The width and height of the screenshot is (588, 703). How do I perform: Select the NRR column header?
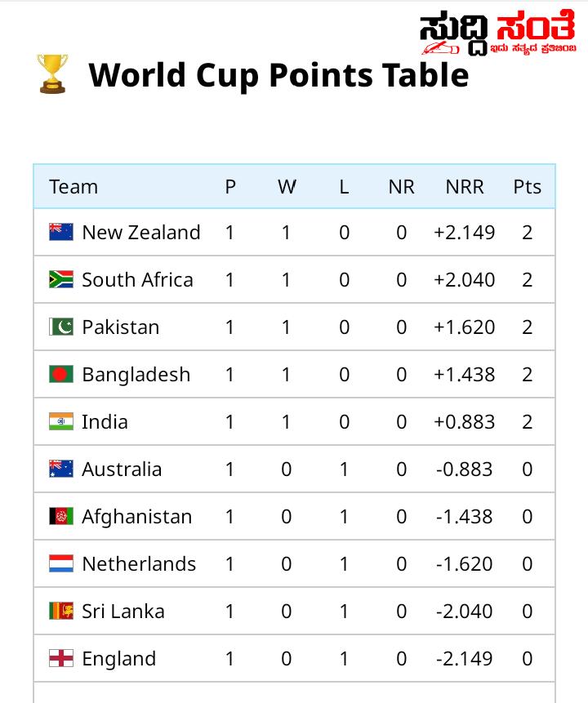[465, 186]
